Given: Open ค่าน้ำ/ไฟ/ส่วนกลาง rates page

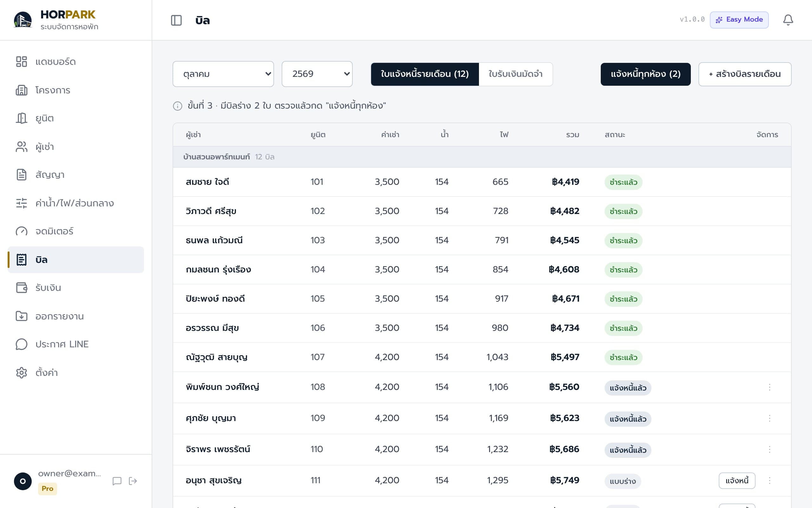Looking at the screenshot, I should (76, 203).
